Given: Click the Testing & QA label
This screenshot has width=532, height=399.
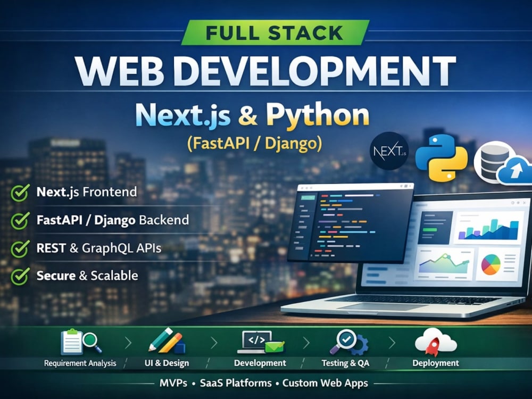Looking at the screenshot, I should 345,363.
